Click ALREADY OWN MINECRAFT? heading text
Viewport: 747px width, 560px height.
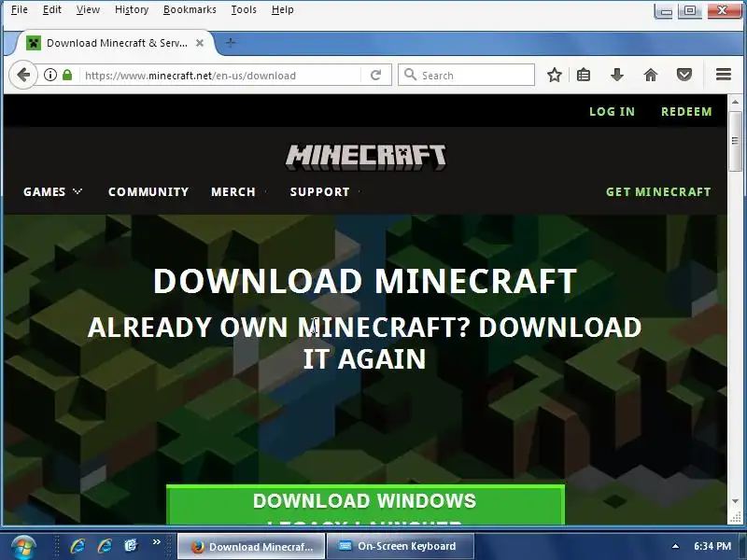(x=278, y=328)
